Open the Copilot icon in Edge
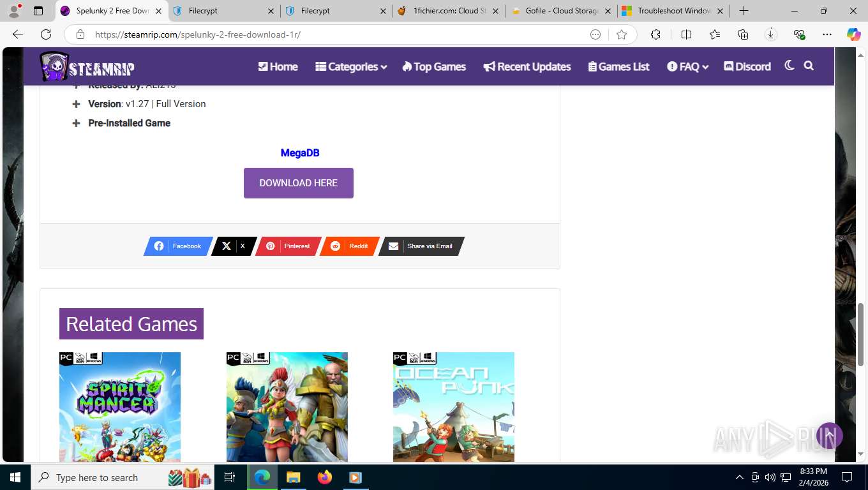 [x=853, y=34]
